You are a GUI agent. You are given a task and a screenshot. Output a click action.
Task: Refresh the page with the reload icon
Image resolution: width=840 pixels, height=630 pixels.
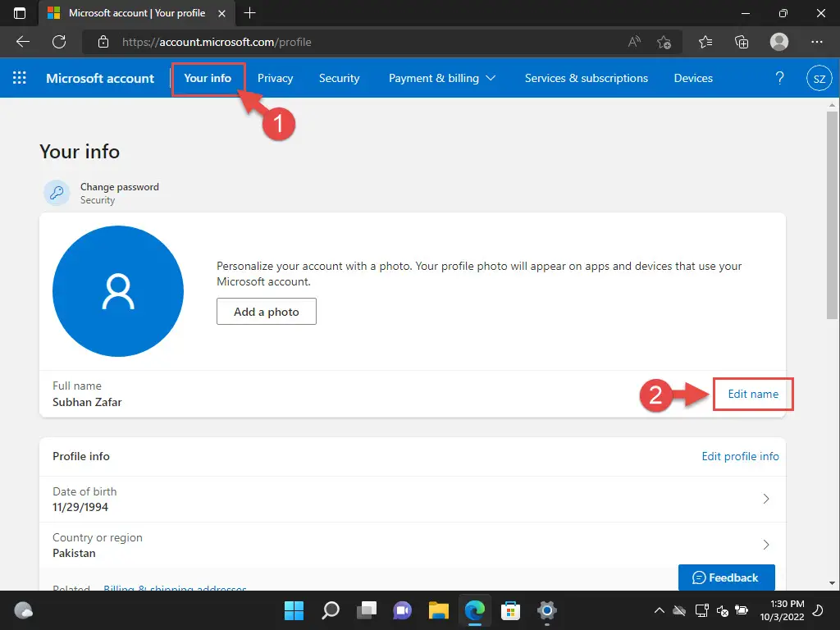pos(59,42)
